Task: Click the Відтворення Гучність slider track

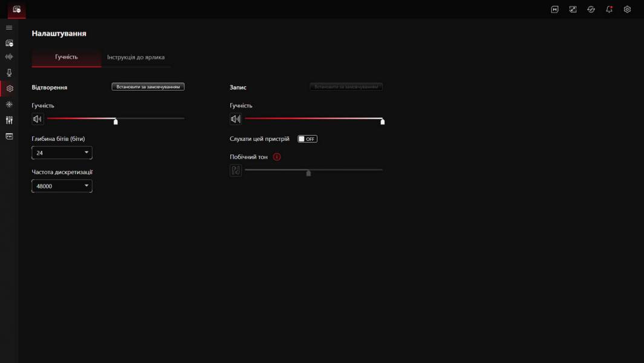Action: [116, 119]
